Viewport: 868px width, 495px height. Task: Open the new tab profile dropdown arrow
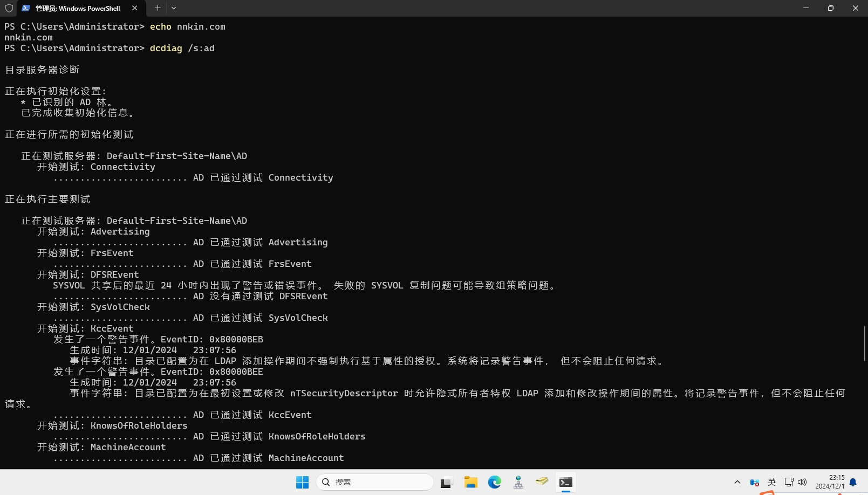pos(174,8)
